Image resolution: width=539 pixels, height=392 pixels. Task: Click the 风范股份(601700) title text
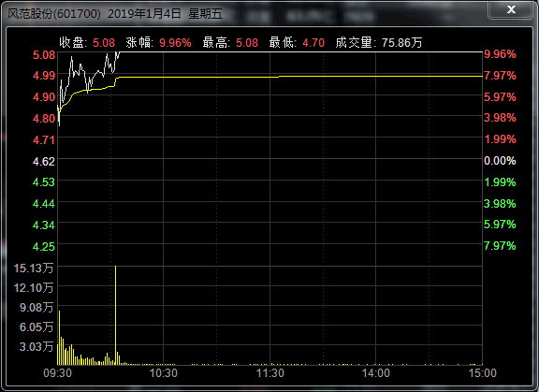click(54, 14)
